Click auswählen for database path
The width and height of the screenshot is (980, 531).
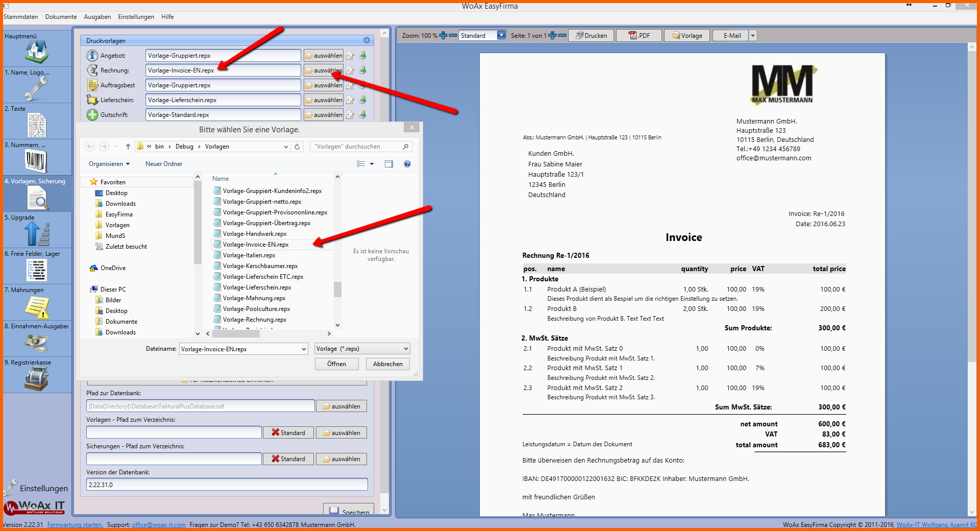tap(341, 406)
